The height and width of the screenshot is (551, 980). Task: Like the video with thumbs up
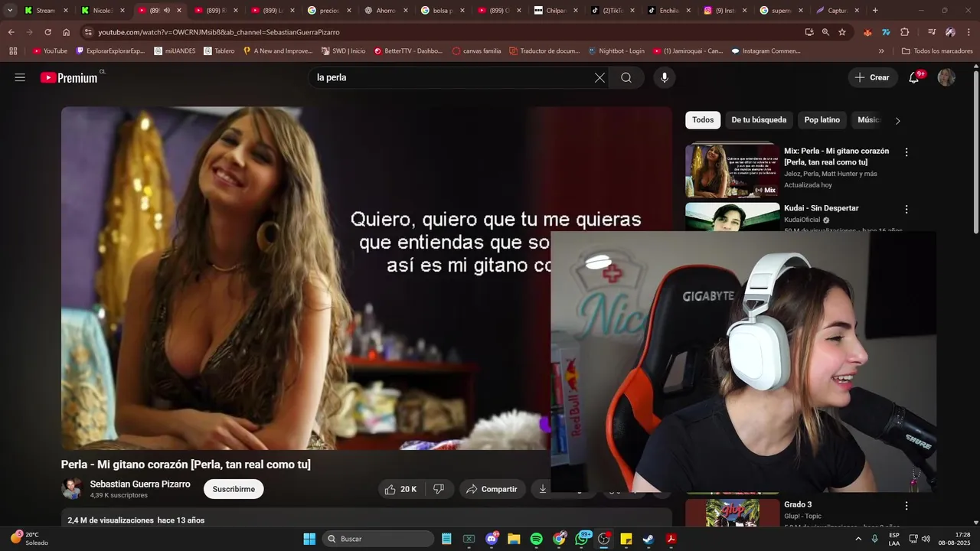[401, 489]
